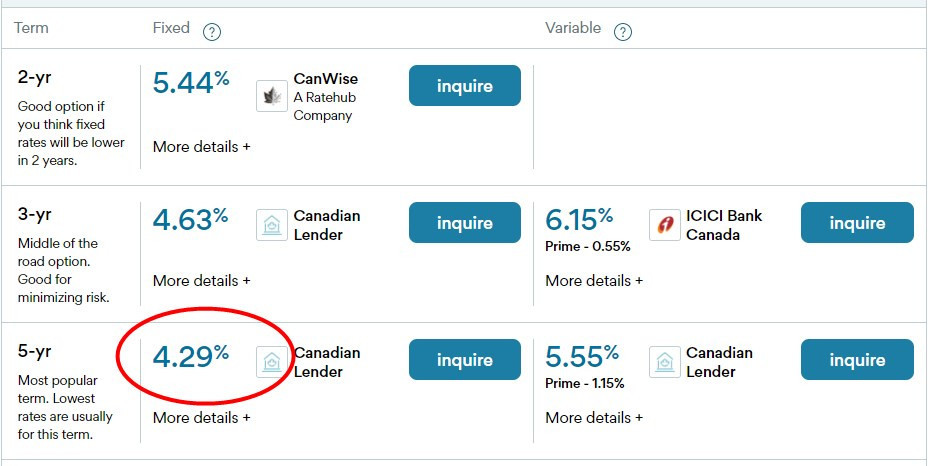The image size is (935, 466).
Task: Click the 5-yr variable Canadian Lender logo
Action: point(665,362)
